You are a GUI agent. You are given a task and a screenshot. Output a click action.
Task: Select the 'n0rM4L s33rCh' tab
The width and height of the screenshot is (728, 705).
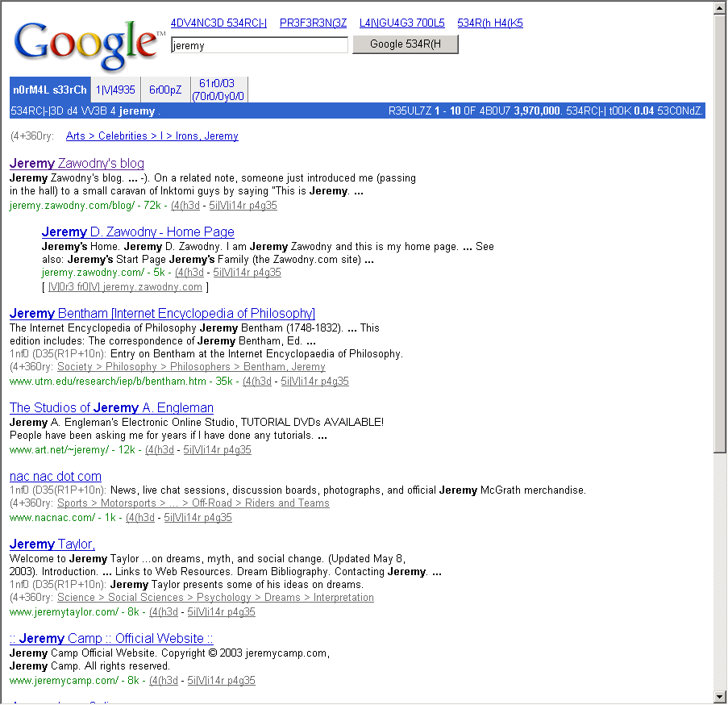pyautogui.click(x=50, y=90)
